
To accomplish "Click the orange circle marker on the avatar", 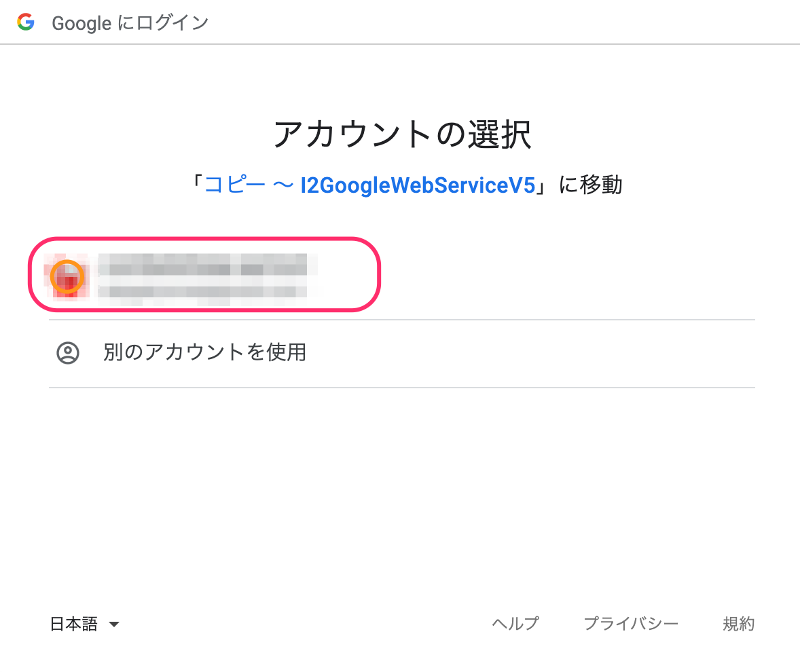I will tap(68, 278).
